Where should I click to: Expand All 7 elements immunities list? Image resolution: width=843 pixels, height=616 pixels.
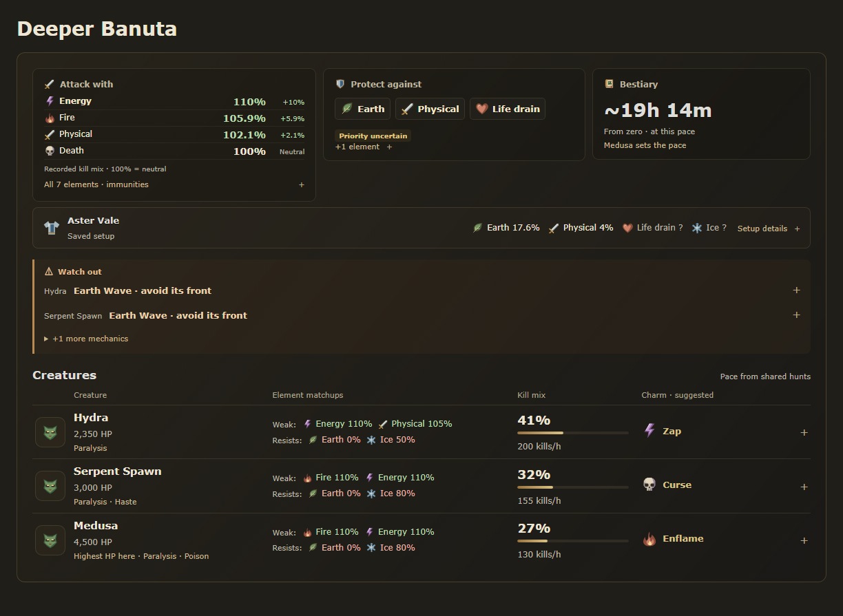tap(174, 184)
